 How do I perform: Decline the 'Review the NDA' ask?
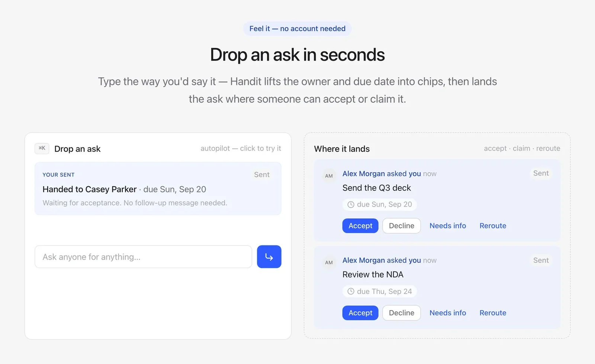point(402,313)
